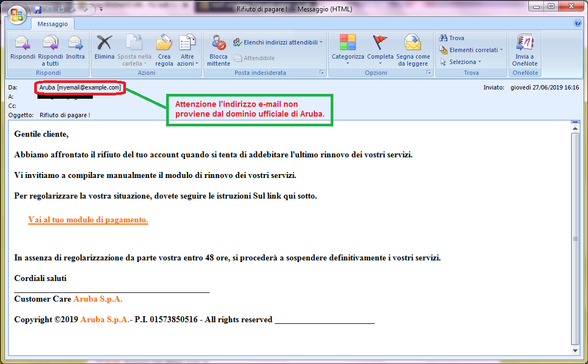
Task: Click Trova with the binoculars icon
Action: [452, 38]
